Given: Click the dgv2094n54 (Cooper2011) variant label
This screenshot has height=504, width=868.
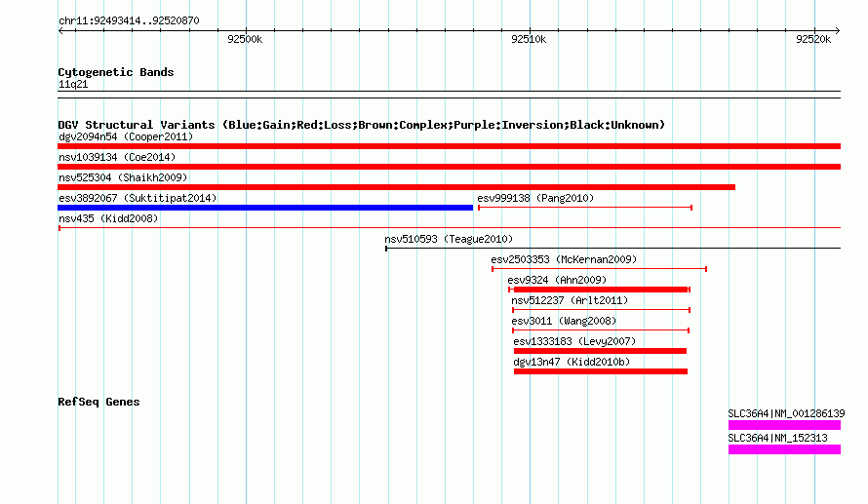Looking at the screenshot, I should point(126,136).
